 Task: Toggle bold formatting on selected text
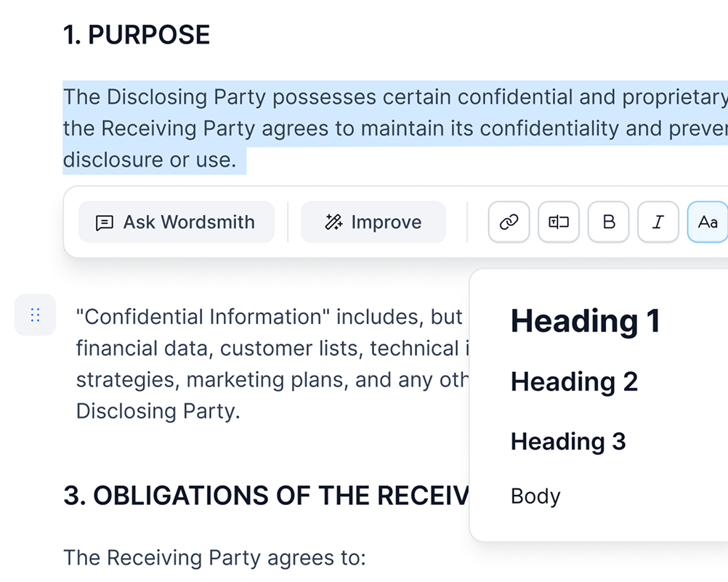point(609,222)
